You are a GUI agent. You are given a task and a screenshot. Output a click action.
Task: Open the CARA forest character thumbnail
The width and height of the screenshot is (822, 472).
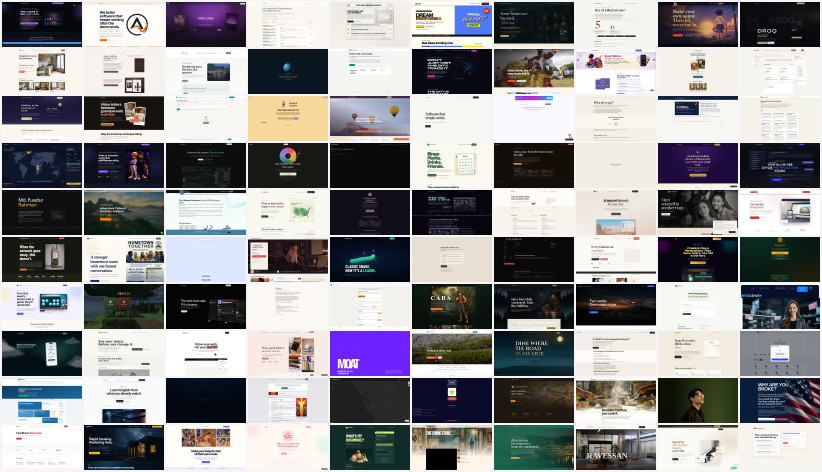pyautogui.click(x=452, y=306)
